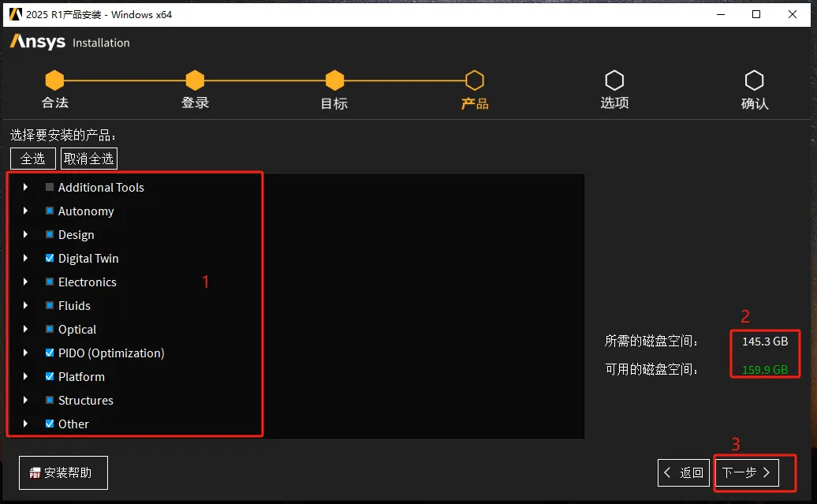
Task: Click the 选项 step hexagon icon
Action: (x=614, y=80)
